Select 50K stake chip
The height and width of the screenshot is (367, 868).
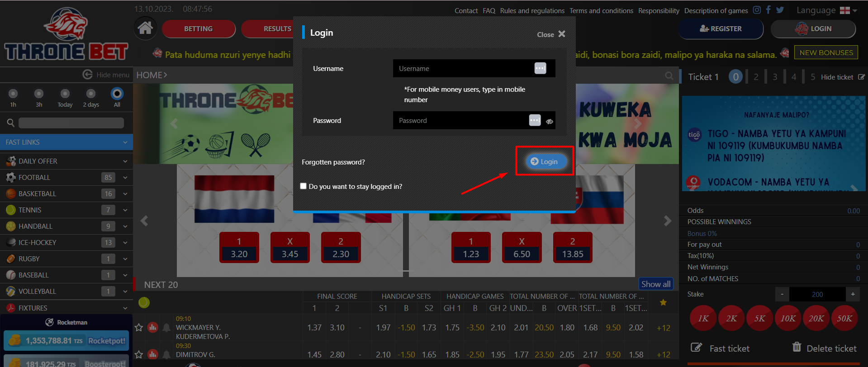pyautogui.click(x=844, y=319)
